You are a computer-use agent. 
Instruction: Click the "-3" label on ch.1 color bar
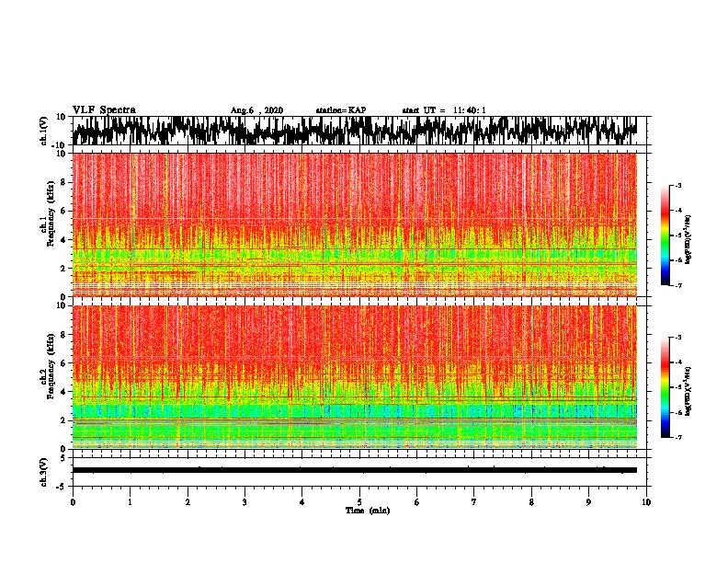[x=677, y=185]
